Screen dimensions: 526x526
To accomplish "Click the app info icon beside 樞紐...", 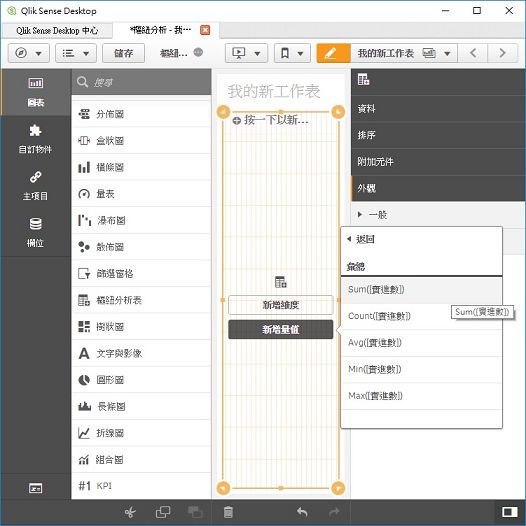I will [x=198, y=52].
